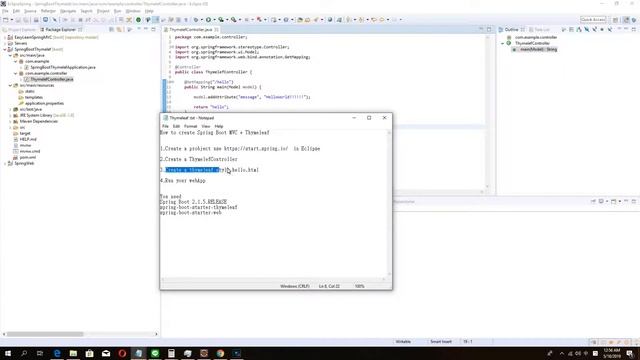Screen dimensions: 640x360
Task: Open the Notepad Edit menu
Action: pyautogui.click(x=176, y=126)
